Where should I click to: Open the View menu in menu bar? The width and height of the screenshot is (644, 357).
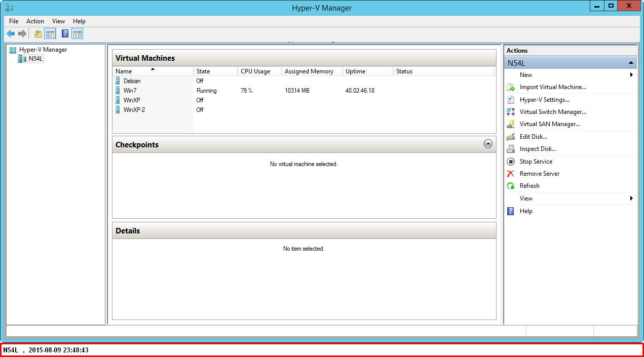[x=59, y=21]
